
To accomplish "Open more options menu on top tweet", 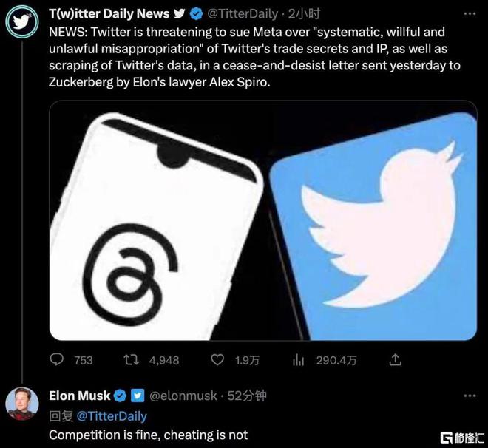I will tap(470, 14).
